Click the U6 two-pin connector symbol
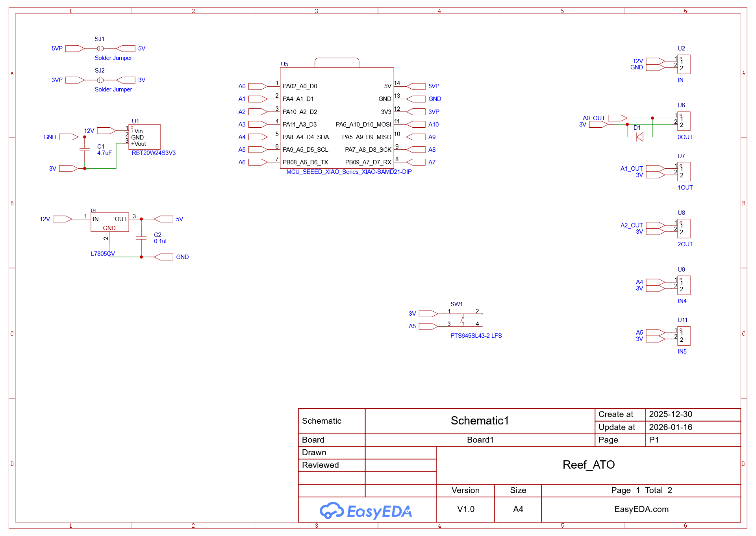Screen dimensions: 756x536 coord(684,121)
